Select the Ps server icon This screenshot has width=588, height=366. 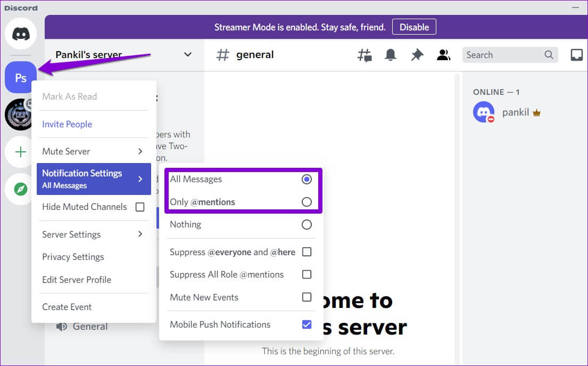[21, 77]
